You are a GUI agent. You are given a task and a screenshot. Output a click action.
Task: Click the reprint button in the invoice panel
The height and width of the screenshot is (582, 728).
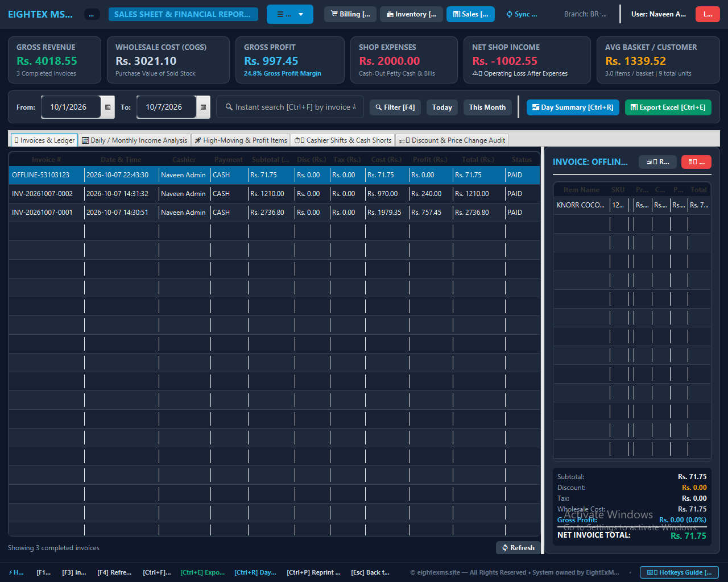tap(657, 162)
